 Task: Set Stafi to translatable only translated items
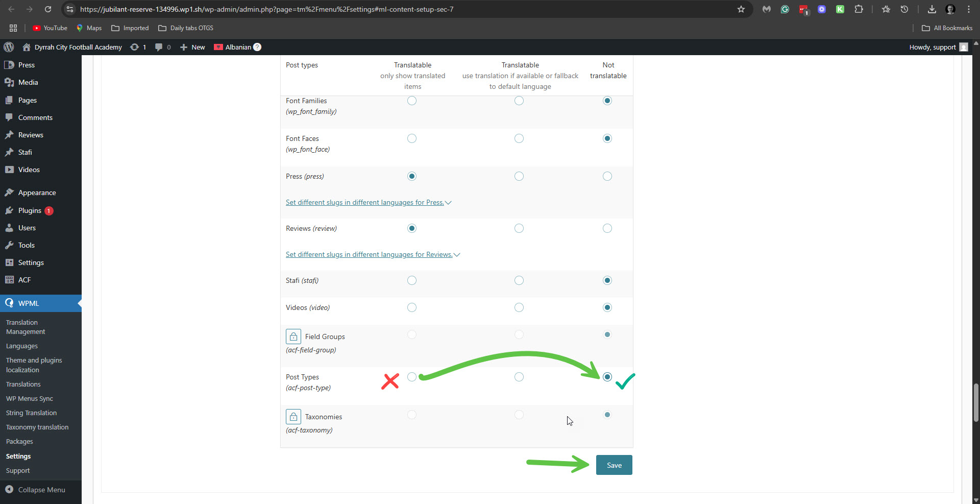[412, 280]
